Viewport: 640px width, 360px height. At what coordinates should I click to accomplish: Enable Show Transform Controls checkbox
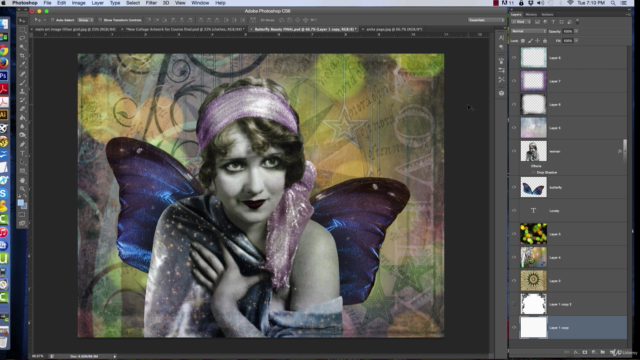[x=100, y=20]
